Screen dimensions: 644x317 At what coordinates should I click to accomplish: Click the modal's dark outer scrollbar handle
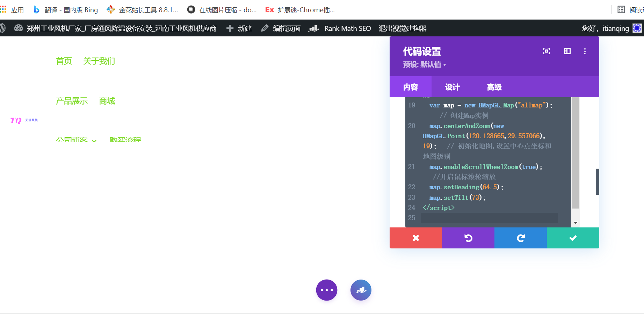pyautogui.click(x=598, y=182)
